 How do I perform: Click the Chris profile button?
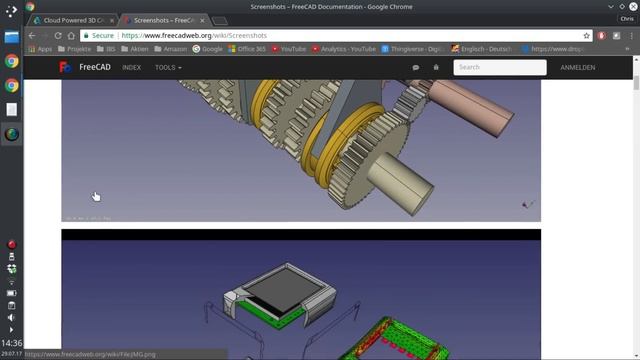(627, 19)
